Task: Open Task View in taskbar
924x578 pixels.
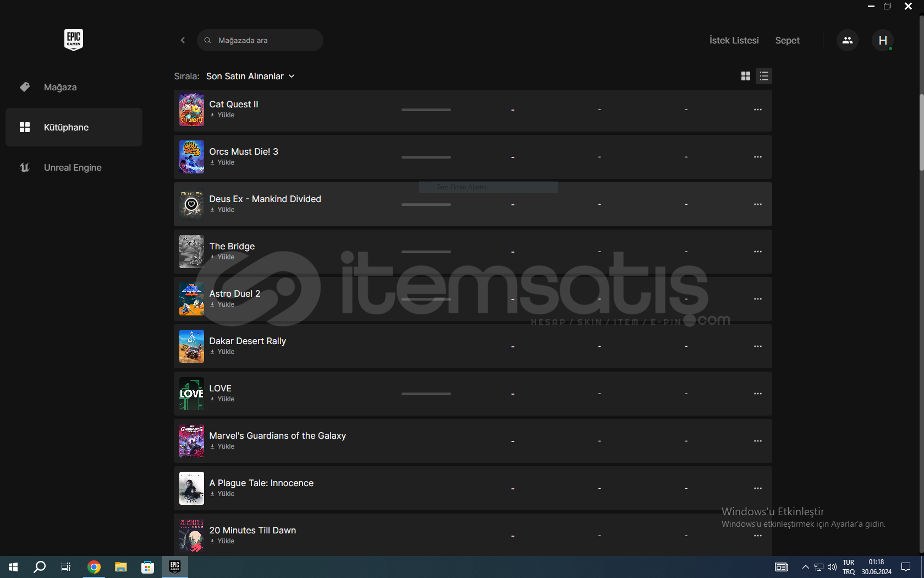Action: (66, 567)
